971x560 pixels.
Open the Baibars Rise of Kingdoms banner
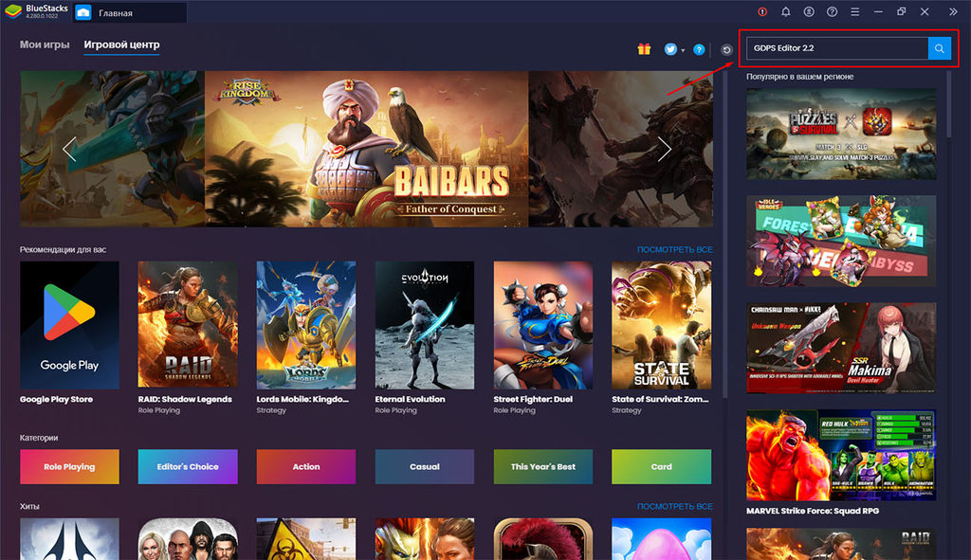[367, 149]
